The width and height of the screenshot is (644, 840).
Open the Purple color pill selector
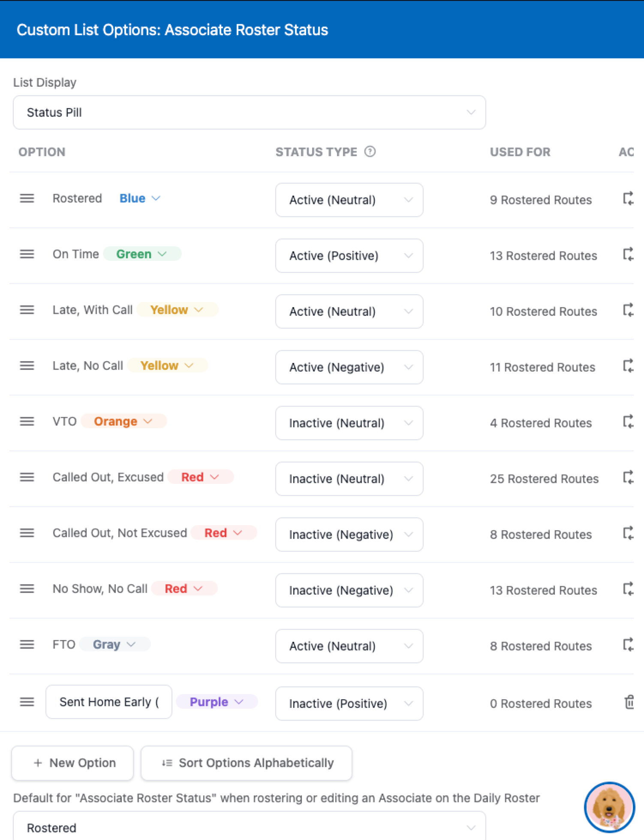tap(217, 702)
